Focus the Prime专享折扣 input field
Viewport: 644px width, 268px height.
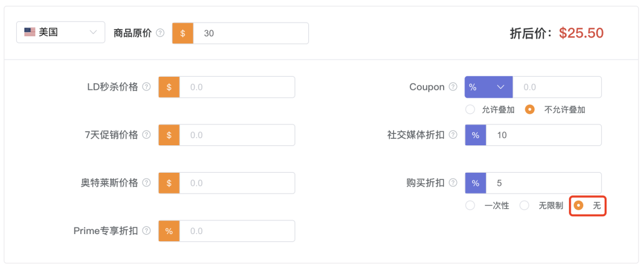click(x=237, y=230)
